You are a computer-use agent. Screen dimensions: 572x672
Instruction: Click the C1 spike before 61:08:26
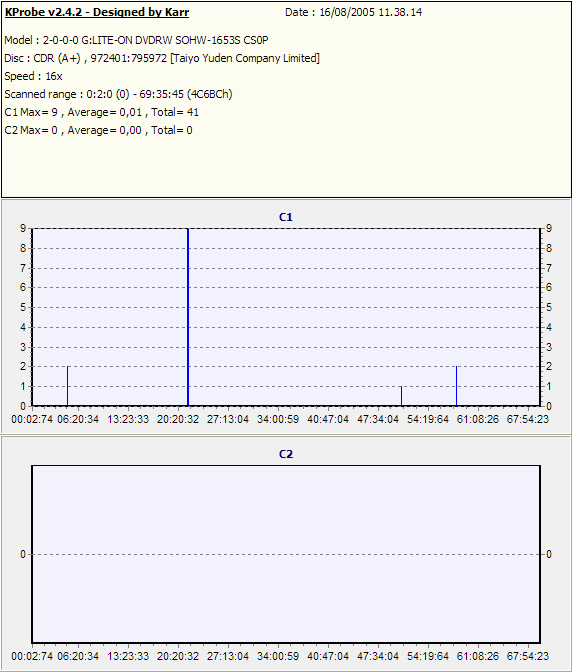[456, 386]
